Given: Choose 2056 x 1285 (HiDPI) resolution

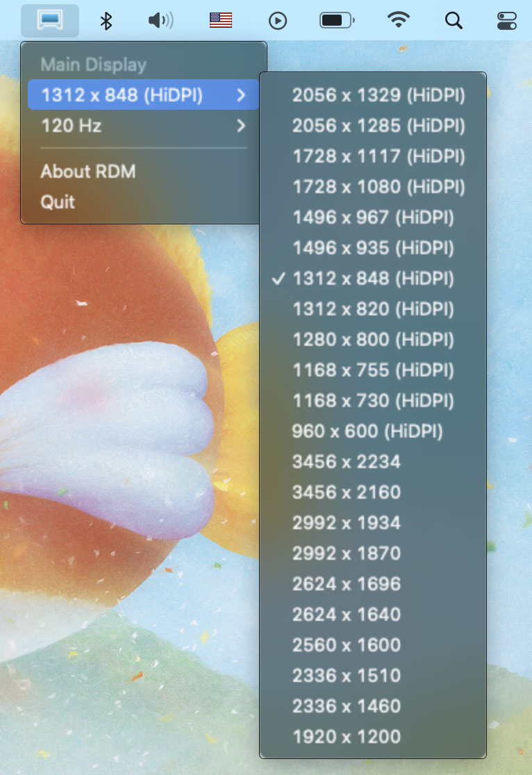Looking at the screenshot, I should tap(373, 126).
